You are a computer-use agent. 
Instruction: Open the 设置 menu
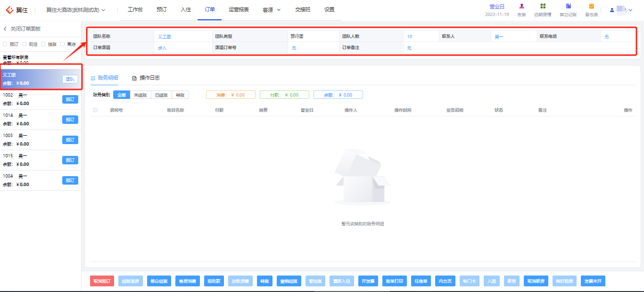click(x=330, y=9)
